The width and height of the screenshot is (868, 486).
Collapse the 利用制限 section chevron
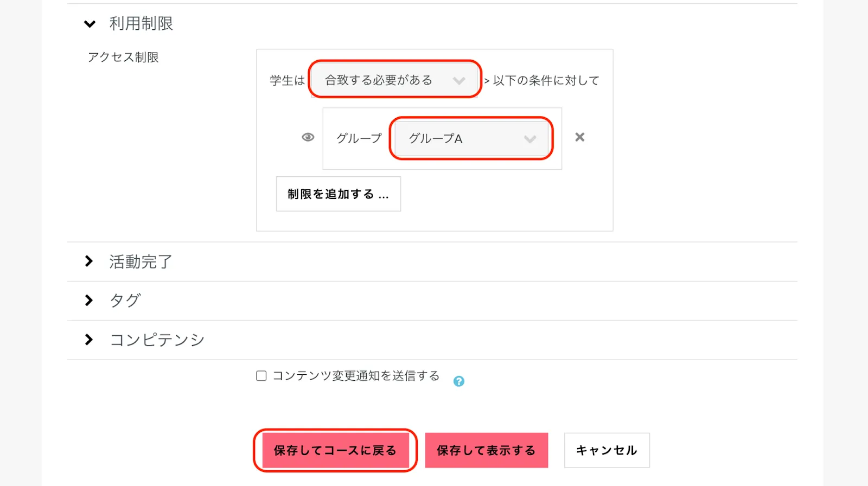point(90,24)
